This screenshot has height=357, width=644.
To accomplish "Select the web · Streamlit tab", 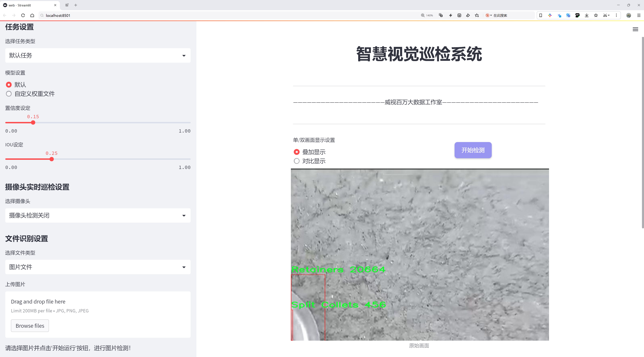I will point(29,5).
